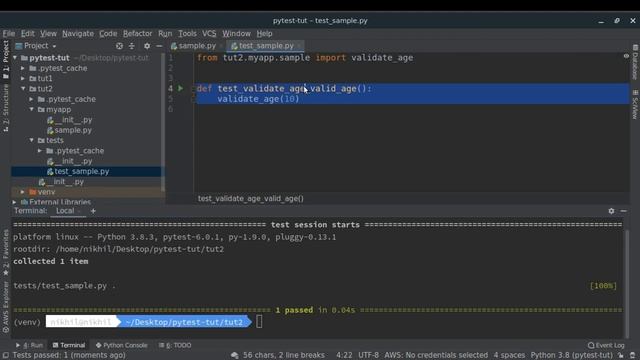The height and width of the screenshot is (360, 640).
Task: Open the File menu
Action: pyautogui.click(x=9, y=33)
